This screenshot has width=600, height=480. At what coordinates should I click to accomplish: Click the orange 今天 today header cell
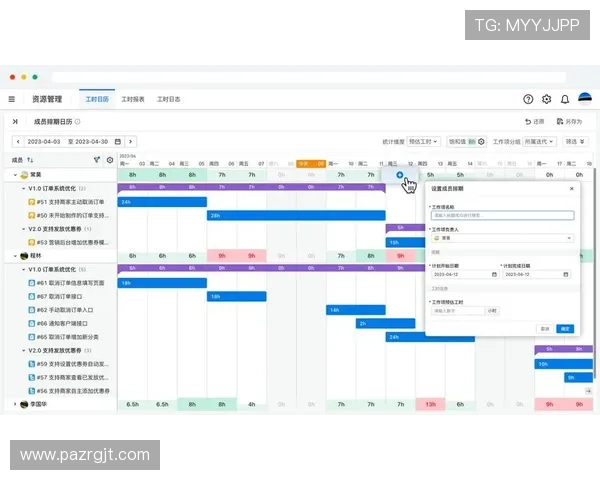point(311,164)
